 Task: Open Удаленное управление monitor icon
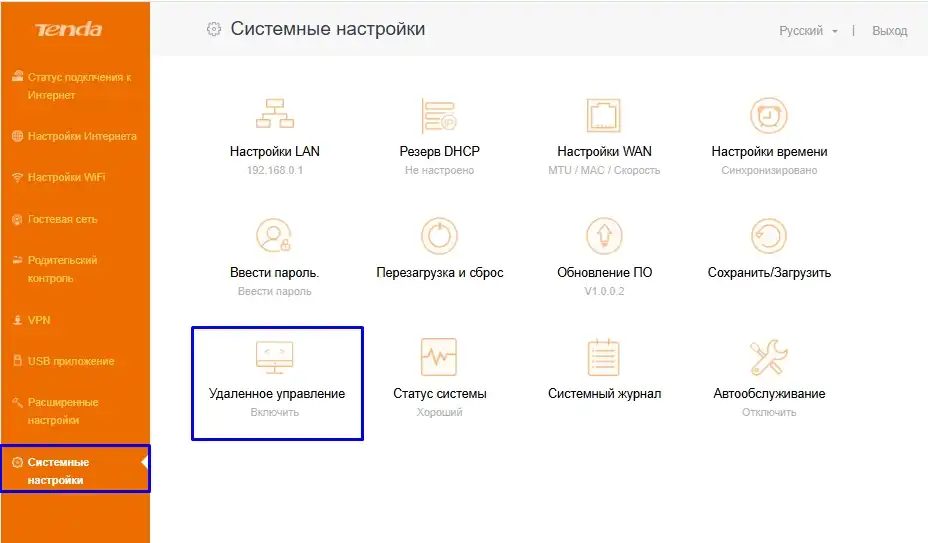coord(275,357)
